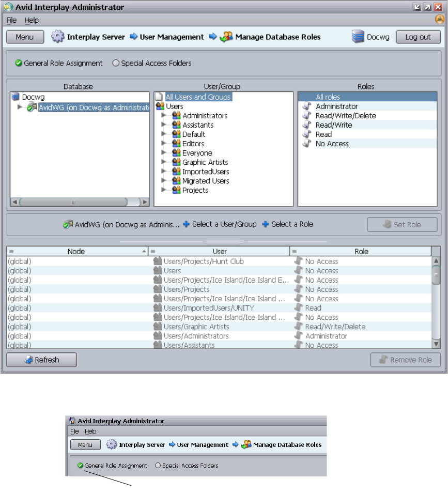Expand the Everyone group
The width and height of the screenshot is (448, 495).
(163, 152)
